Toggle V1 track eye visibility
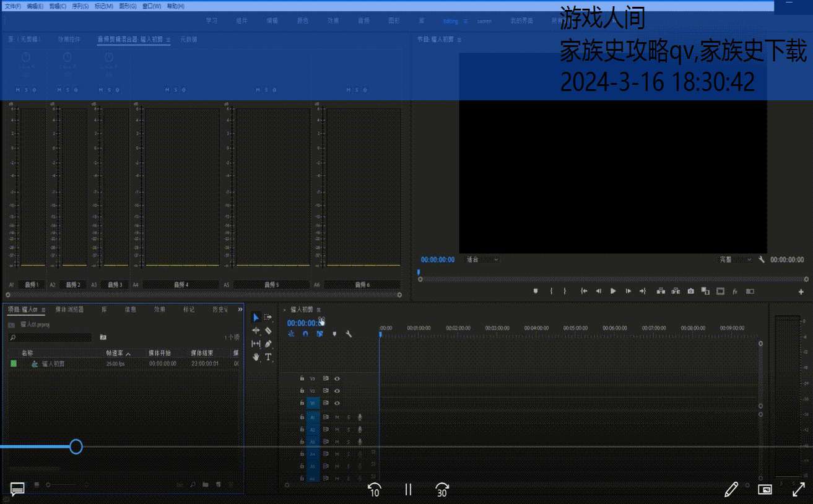813x504 pixels. (x=337, y=403)
